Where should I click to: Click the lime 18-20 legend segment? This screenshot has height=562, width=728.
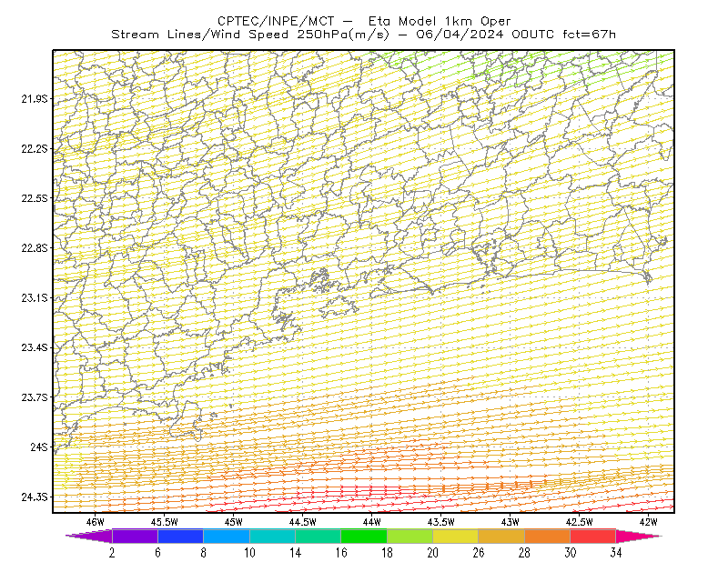click(x=410, y=536)
